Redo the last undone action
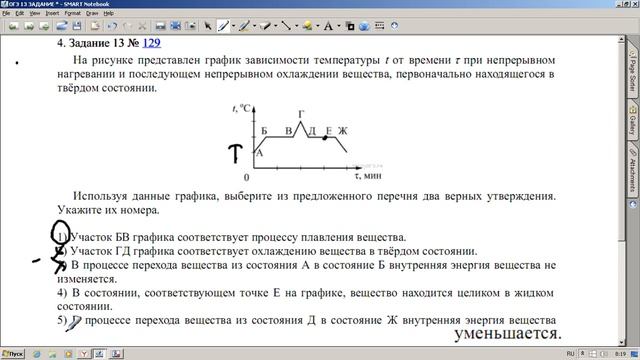 (127, 26)
